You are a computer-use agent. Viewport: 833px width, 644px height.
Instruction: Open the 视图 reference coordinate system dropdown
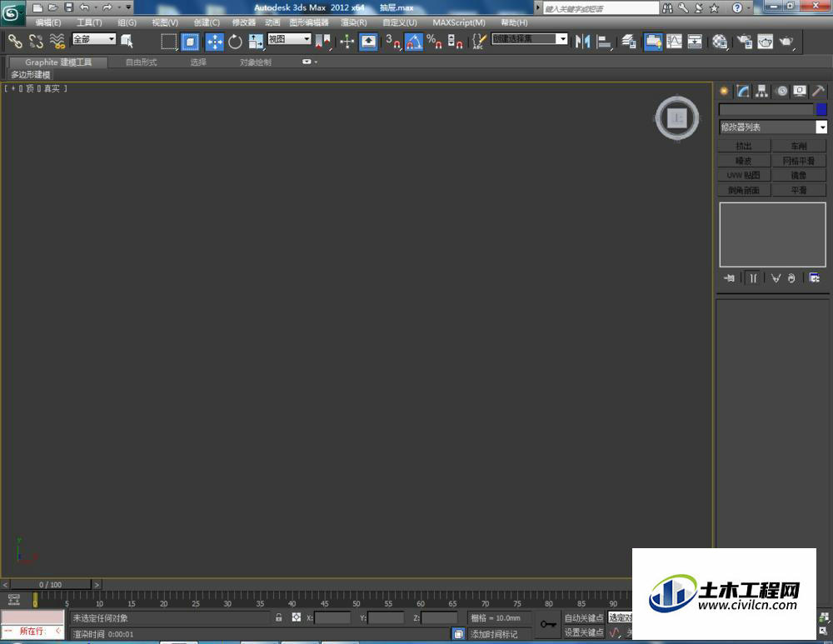289,39
